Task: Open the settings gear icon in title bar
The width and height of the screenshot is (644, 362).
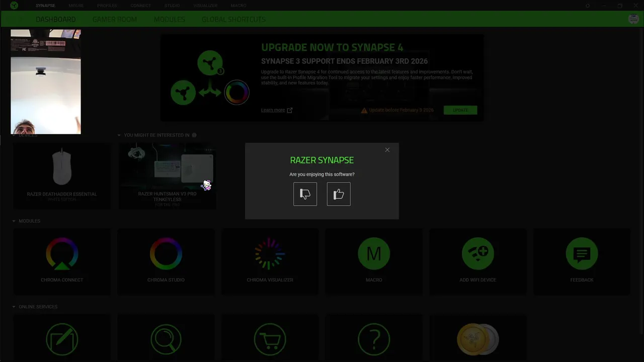Action: (x=588, y=6)
